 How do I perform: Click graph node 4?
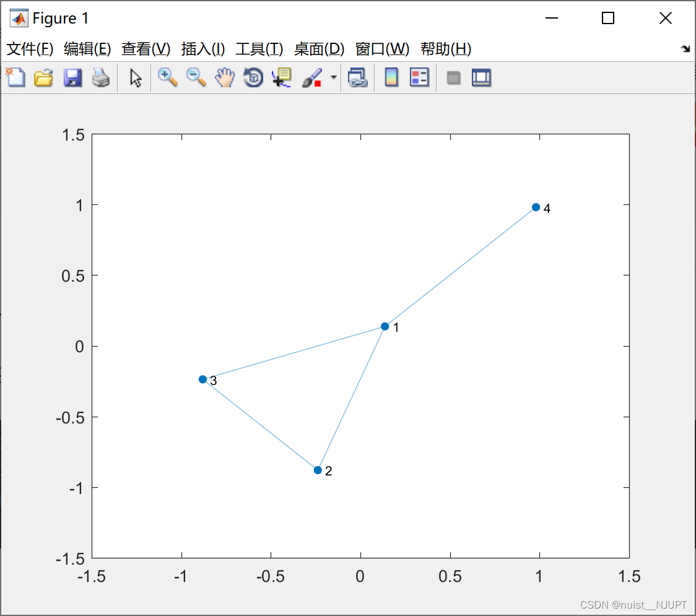(x=536, y=207)
